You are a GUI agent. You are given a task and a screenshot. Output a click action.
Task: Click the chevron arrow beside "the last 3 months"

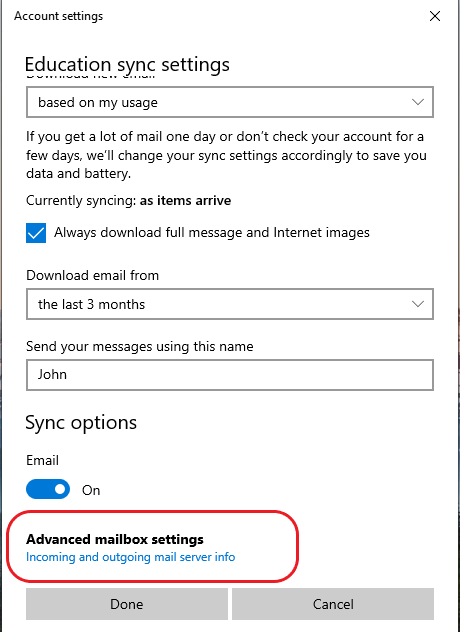[418, 304]
